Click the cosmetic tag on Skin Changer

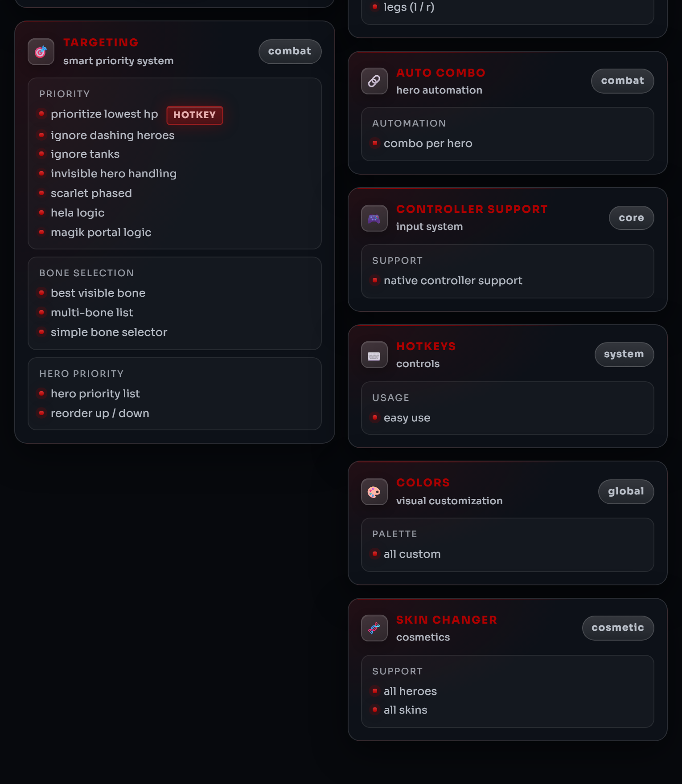pos(618,628)
